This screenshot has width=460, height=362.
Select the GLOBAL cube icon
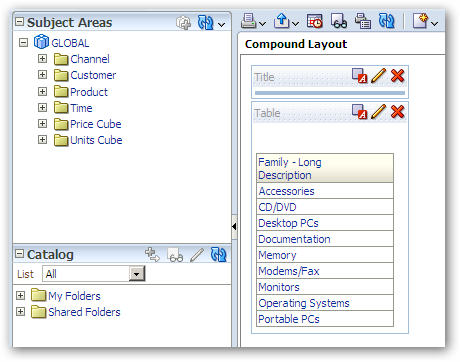point(41,42)
